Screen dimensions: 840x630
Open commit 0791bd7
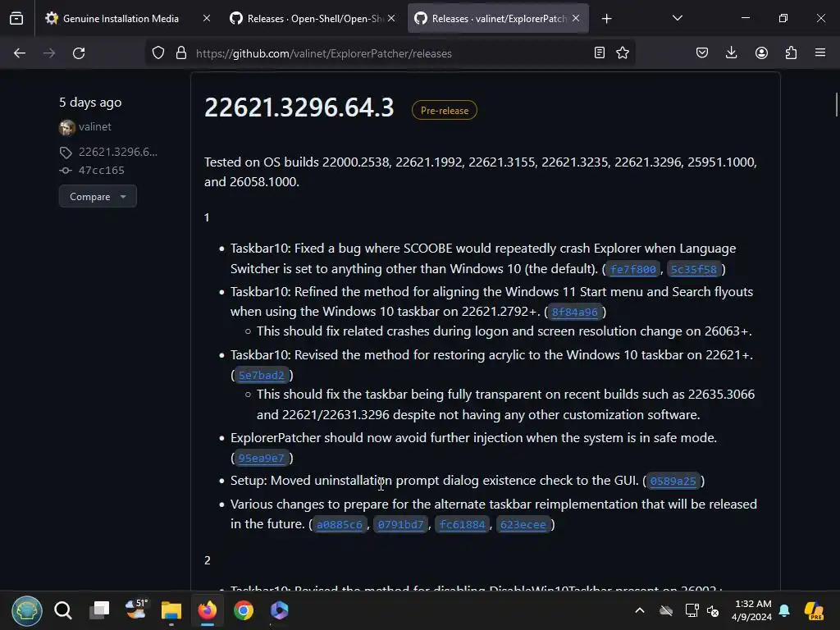tap(400, 524)
